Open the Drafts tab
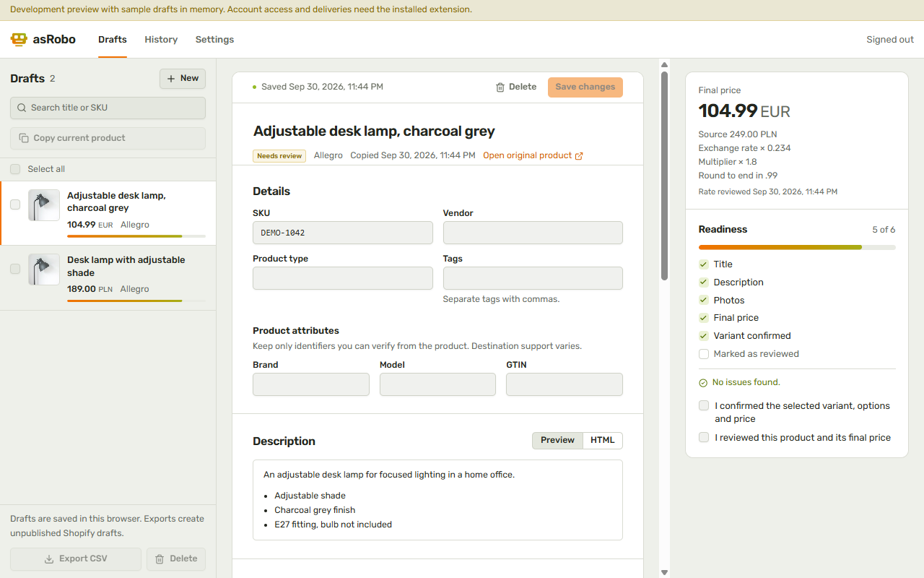 point(113,40)
